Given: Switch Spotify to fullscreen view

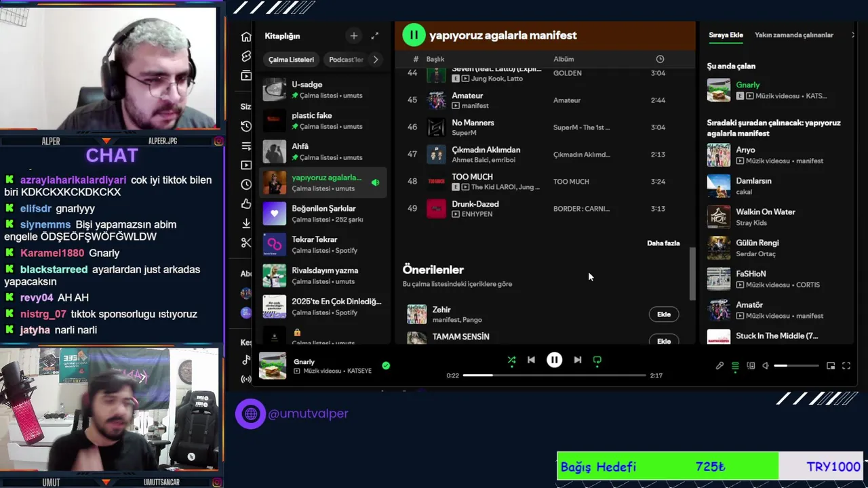Looking at the screenshot, I should point(846,366).
